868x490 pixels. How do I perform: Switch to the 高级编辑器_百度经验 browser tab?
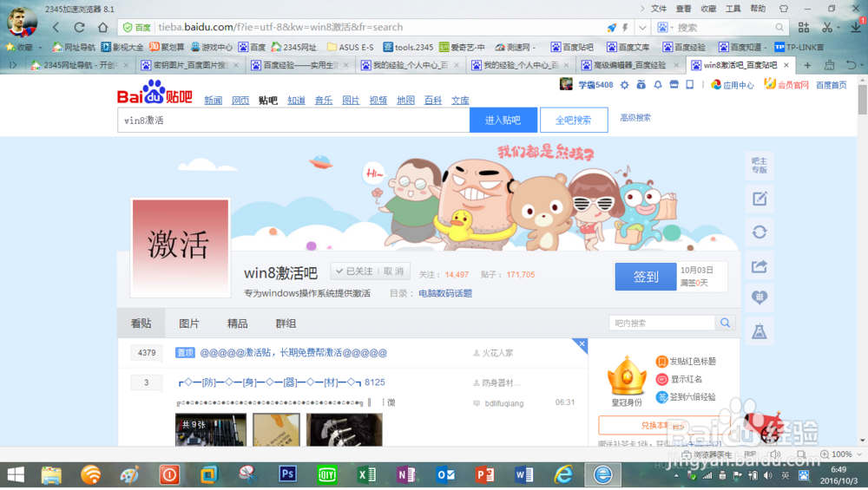[x=629, y=65]
